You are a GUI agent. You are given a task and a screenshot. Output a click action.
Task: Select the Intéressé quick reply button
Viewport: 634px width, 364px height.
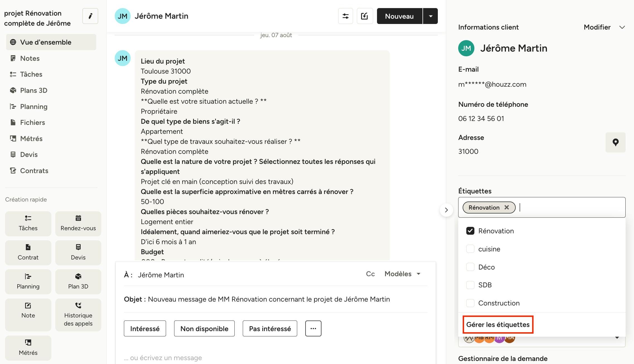coord(145,329)
